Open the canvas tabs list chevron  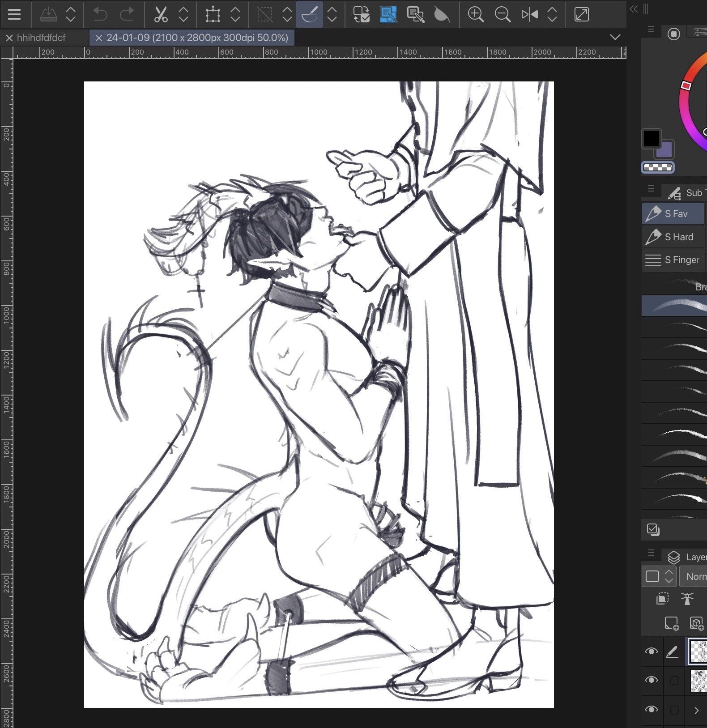[615, 37]
